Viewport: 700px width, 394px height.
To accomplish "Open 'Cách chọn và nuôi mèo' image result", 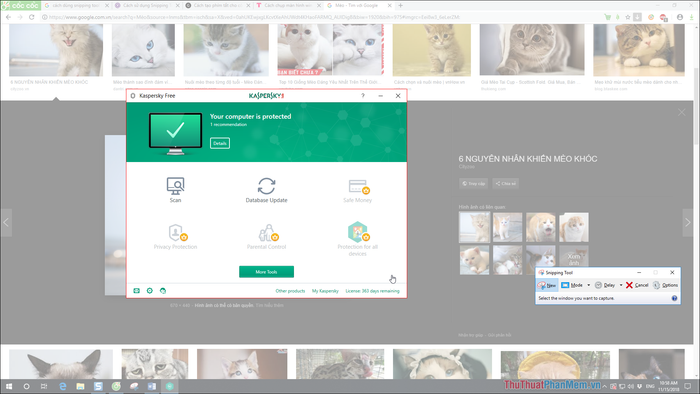I will click(431, 50).
